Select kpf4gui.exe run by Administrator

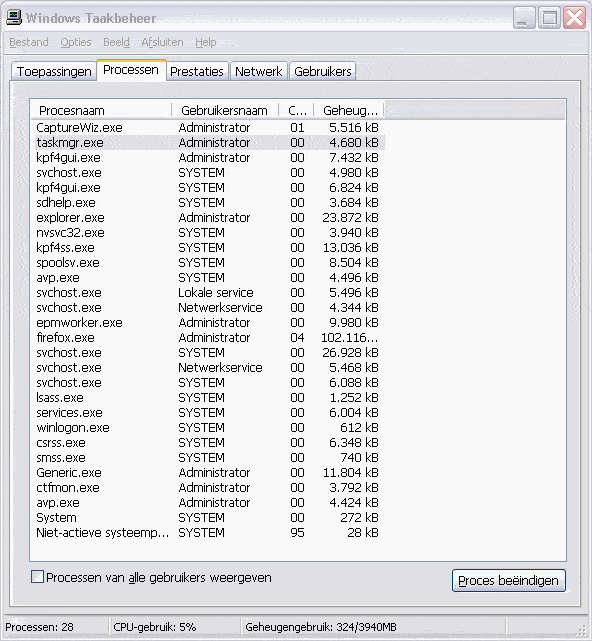(x=209, y=158)
